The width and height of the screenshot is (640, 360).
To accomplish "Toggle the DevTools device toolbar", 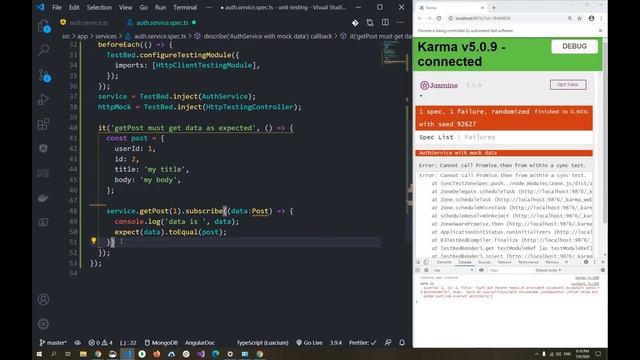I will [426, 262].
